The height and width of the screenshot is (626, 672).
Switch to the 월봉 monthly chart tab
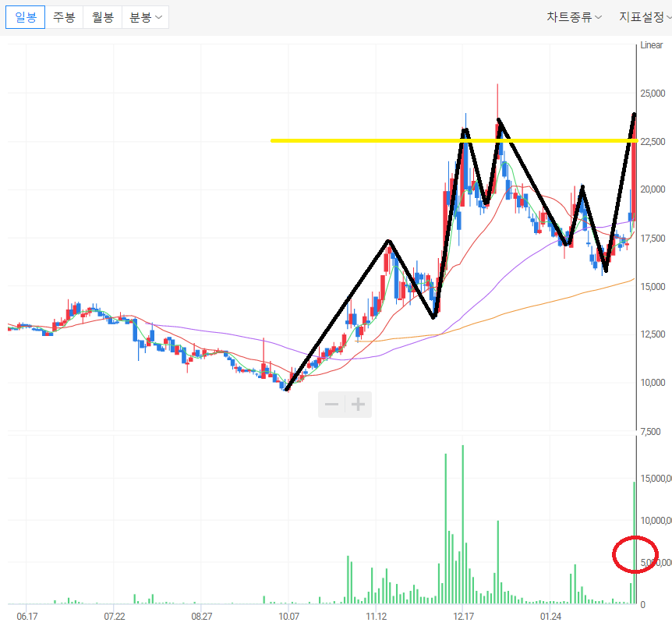coord(102,17)
